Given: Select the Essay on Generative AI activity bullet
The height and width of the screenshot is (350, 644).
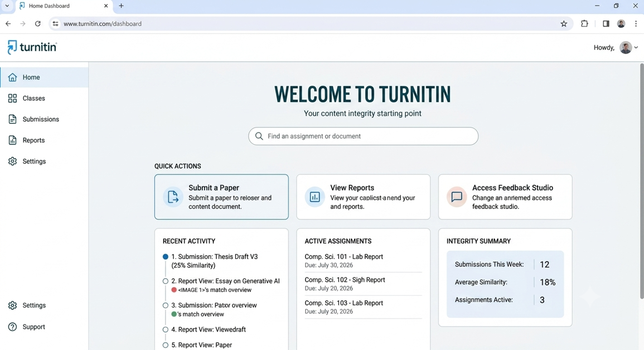Looking at the screenshot, I should tap(166, 281).
